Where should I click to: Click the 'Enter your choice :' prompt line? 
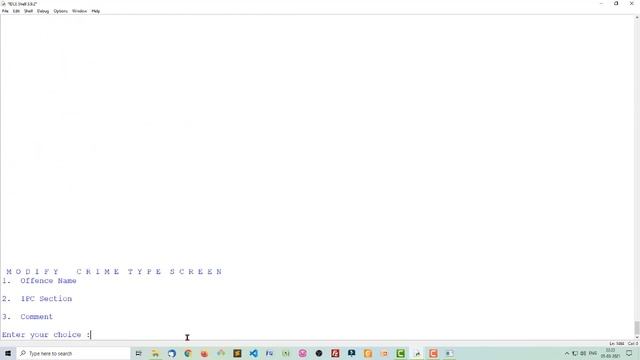(x=46, y=335)
